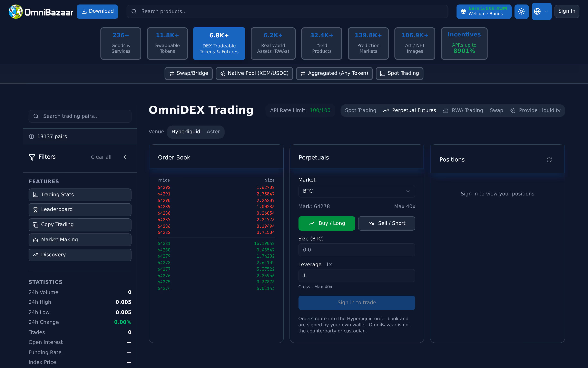Open the Market BTC dropdown

click(357, 191)
